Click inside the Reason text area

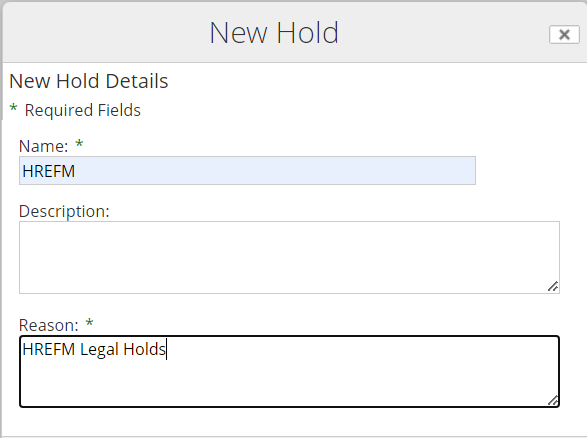[x=289, y=371]
